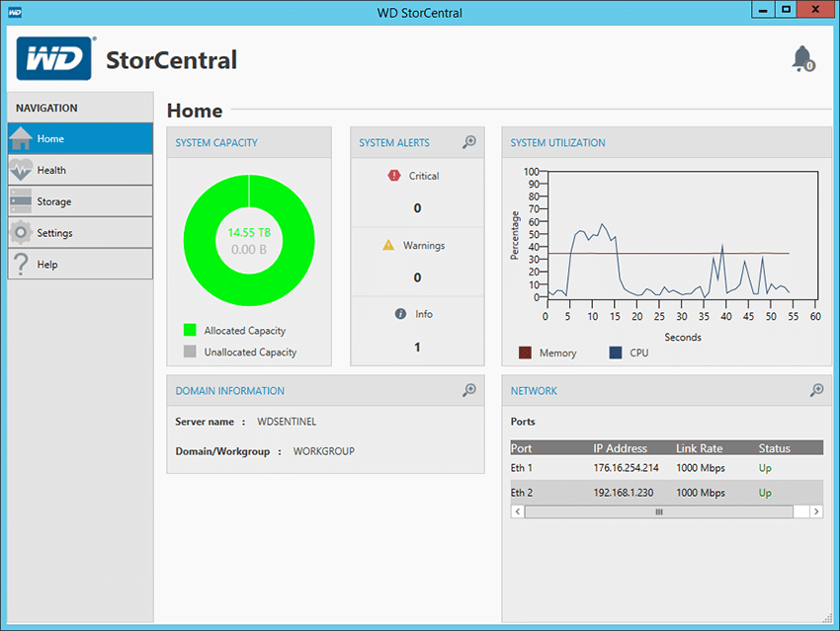
Task: Open Network details magnifier icon
Action: 816,390
